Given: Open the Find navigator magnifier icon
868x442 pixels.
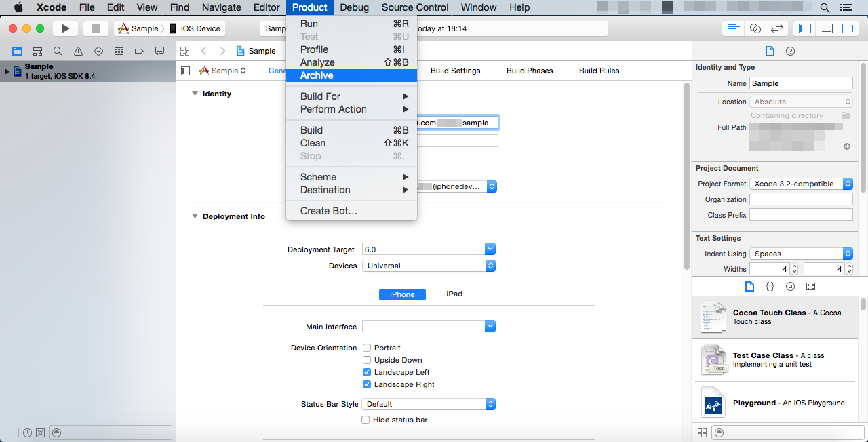Looking at the screenshot, I should 58,51.
